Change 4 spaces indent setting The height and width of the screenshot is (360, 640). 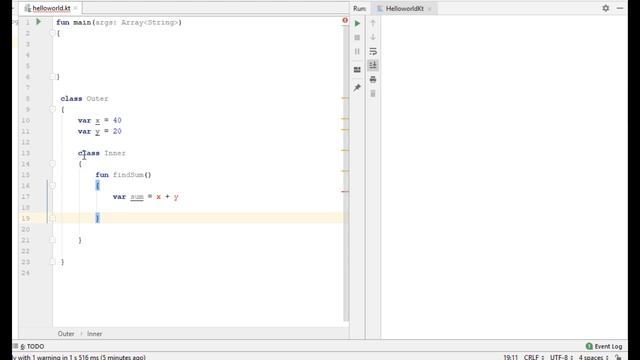coord(593,357)
